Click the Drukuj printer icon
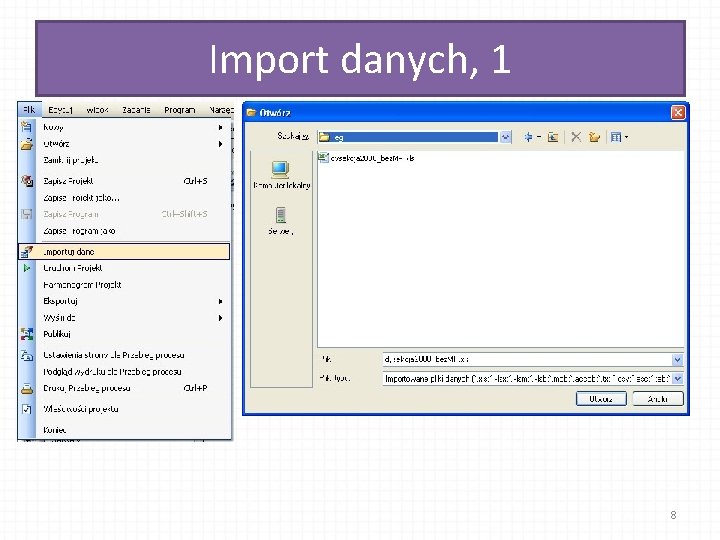The image size is (720, 540). point(27,388)
